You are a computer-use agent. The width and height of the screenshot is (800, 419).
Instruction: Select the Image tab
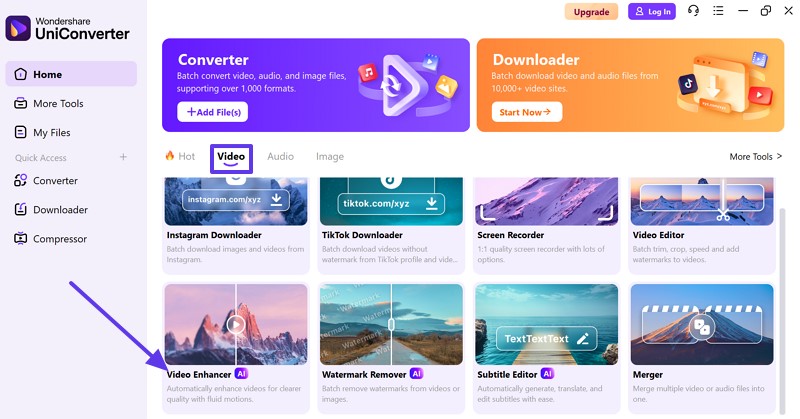(x=330, y=156)
